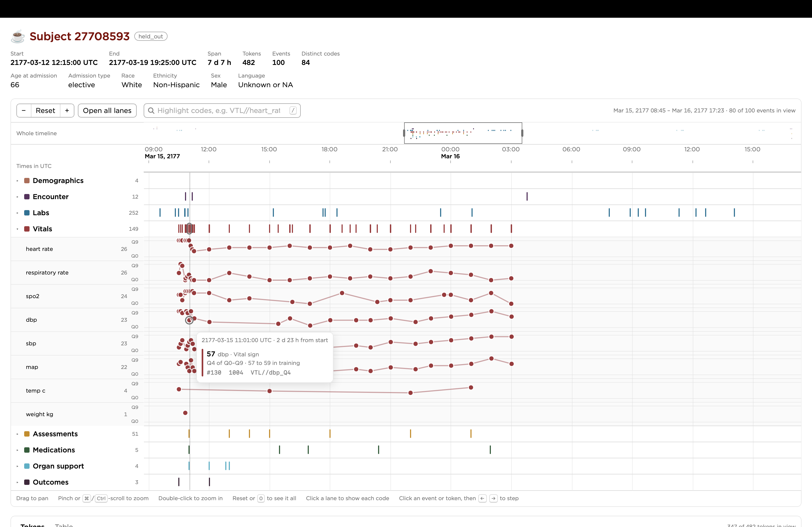Expand the Demographics lane
This screenshot has width=812, height=527.
17,181
